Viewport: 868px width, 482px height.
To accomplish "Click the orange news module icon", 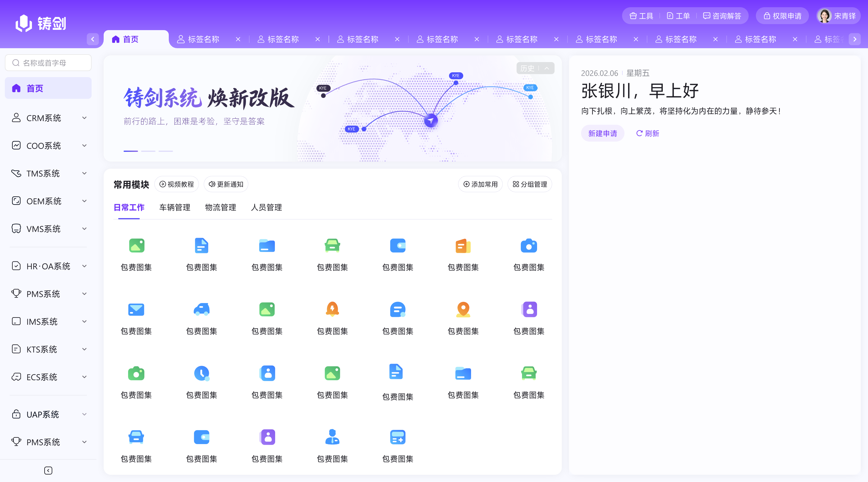I will [x=463, y=246].
